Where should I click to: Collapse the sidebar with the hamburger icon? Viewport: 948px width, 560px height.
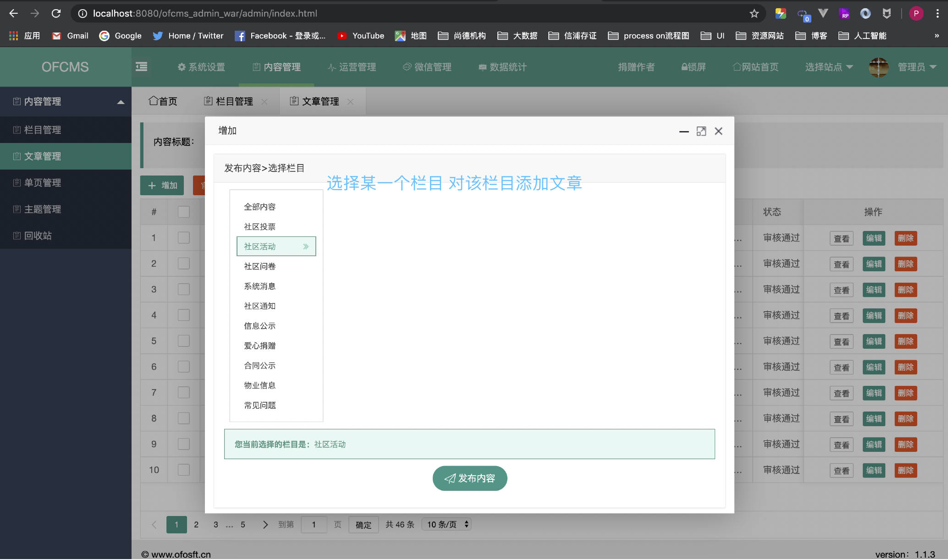click(141, 66)
